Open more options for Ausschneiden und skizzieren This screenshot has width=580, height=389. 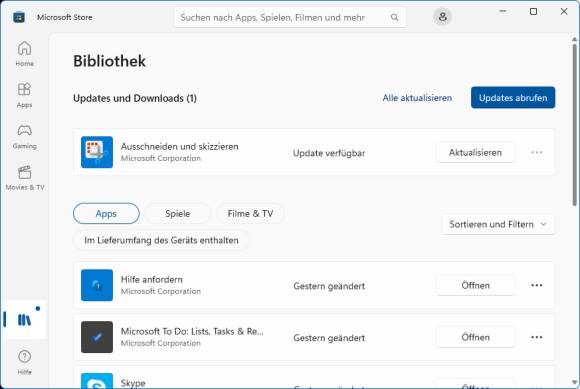pos(536,152)
